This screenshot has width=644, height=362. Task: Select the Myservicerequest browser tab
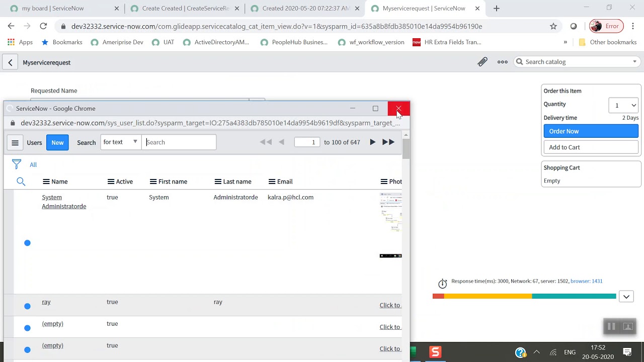click(424, 9)
